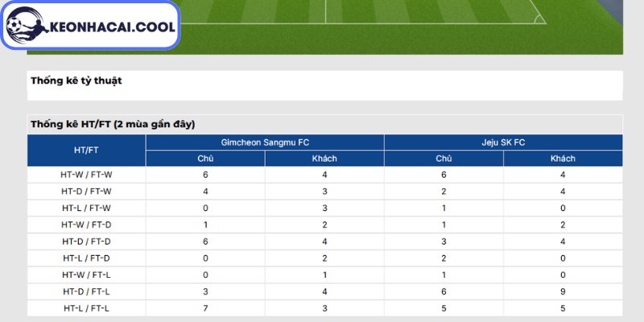Click the HT-D / FT-D row label
The image size is (644, 322).
click(x=86, y=242)
